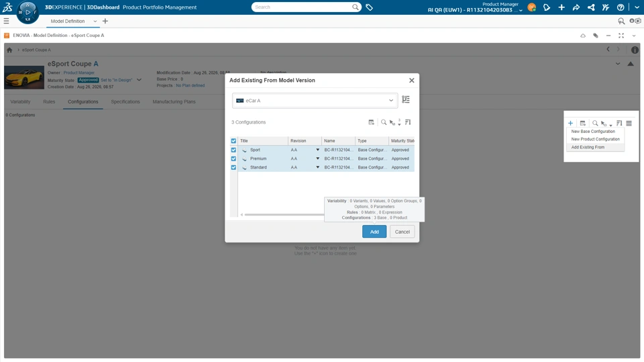Open Standard revision dropdown arrow

pyautogui.click(x=317, y=167)
